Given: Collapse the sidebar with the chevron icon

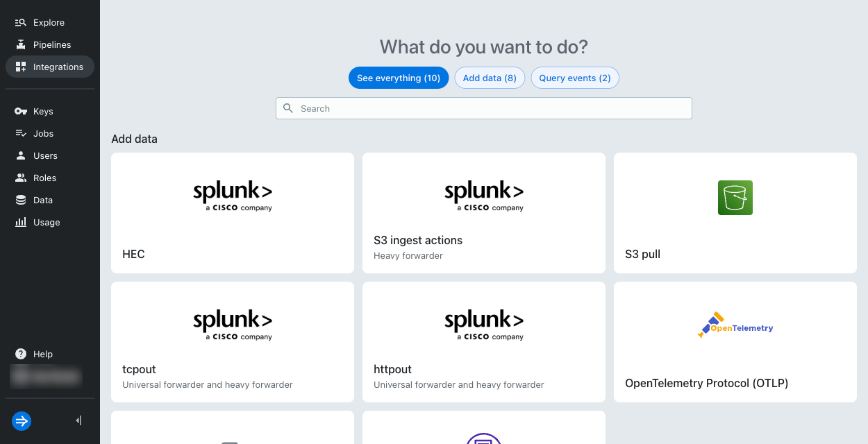Looking at the screenshot, I should [78, 420].
